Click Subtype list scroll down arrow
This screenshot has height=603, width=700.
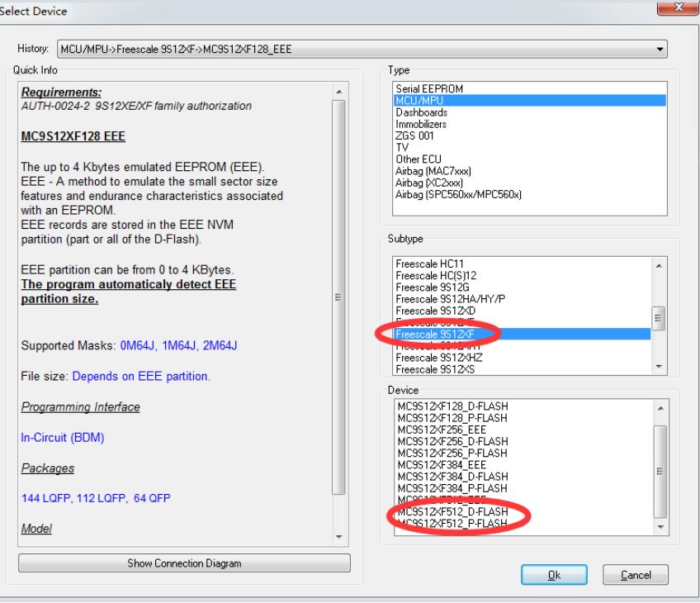click(659, 367)
